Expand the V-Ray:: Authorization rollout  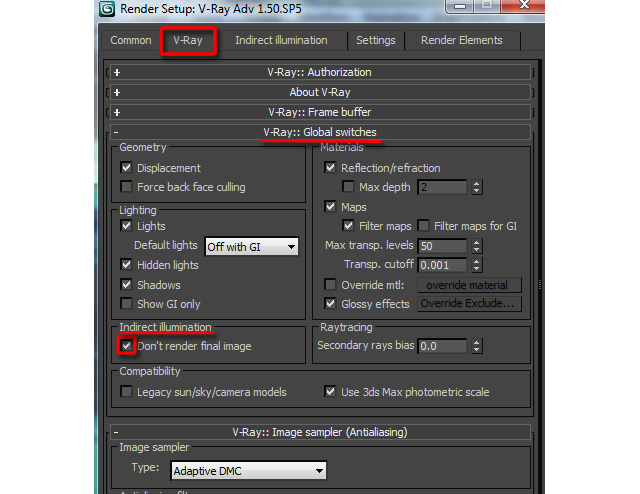[x=320, y=73]
